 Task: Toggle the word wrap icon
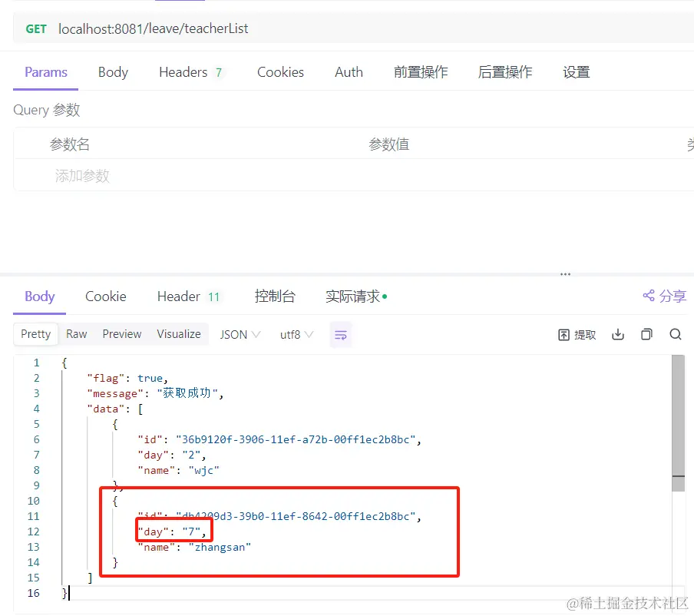[x=341, y=335]
